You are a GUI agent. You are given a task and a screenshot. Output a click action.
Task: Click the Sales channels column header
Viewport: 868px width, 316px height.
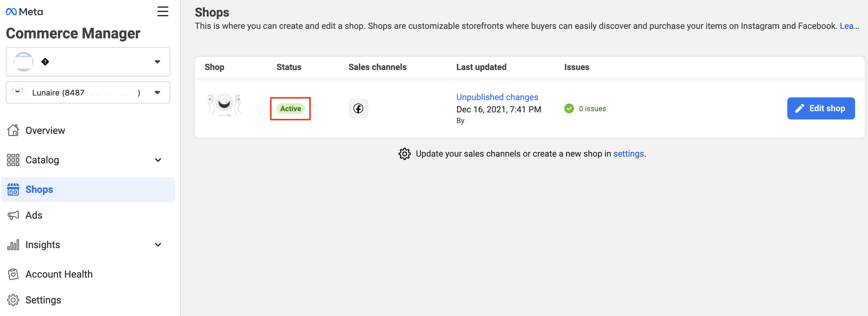point(377,67)
